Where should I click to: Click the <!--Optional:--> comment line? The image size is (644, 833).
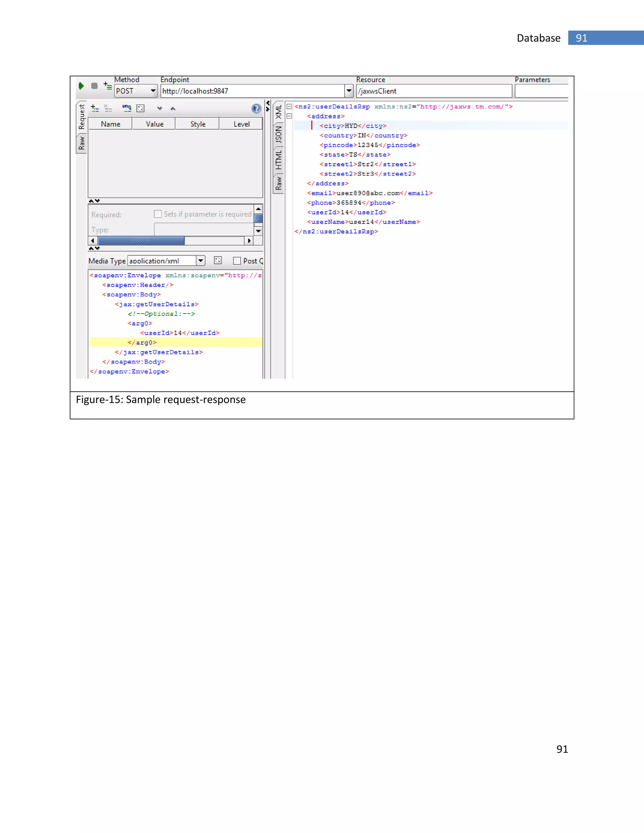pyautogui.click(x=161, y=313)
